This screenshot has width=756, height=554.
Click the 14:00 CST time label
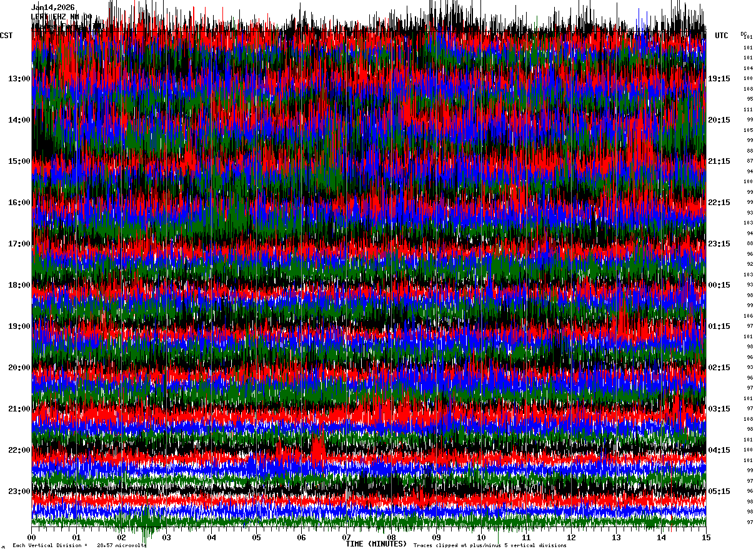coord(19,120)
